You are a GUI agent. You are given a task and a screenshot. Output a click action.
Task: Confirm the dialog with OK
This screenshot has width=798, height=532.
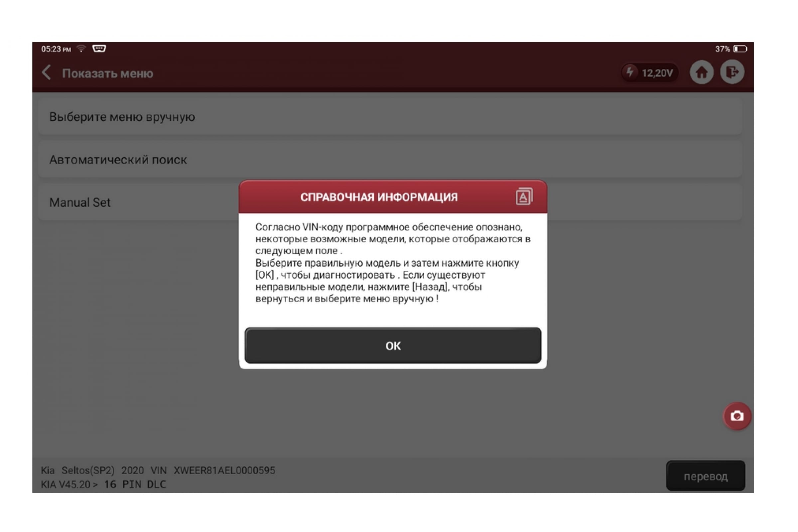[393, 345]
